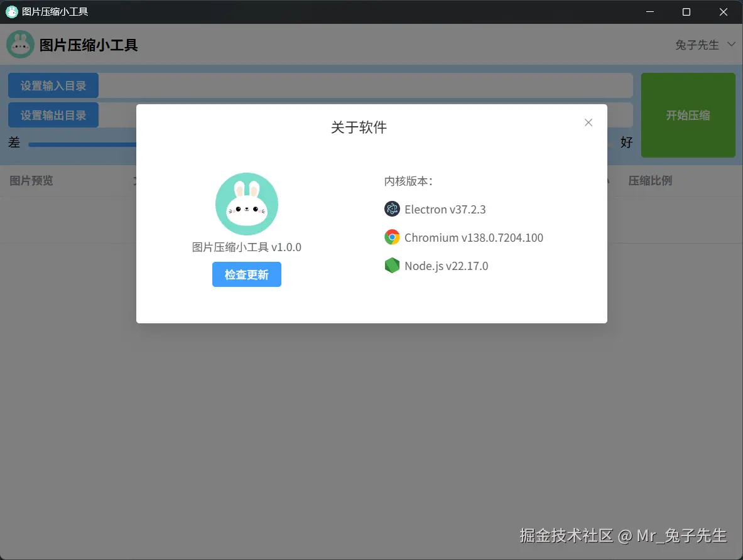The height and width of the screenshot is (560, 743).
Task: Click the 设置输出目录 button
Action: click(53, 115)
